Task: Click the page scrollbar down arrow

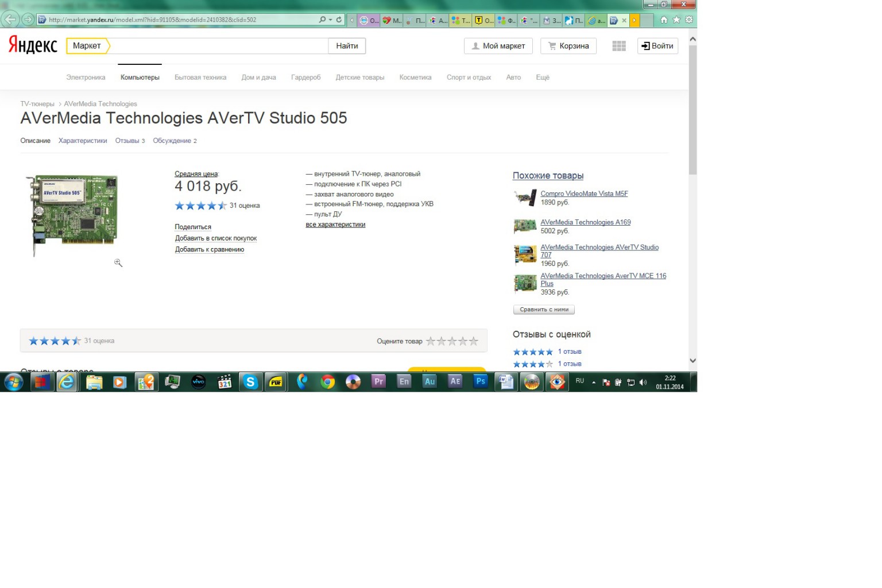Action: pos(693,361)
